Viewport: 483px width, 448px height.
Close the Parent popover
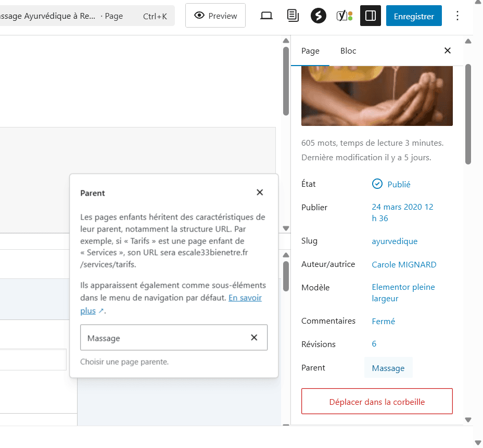pos(260,193)
